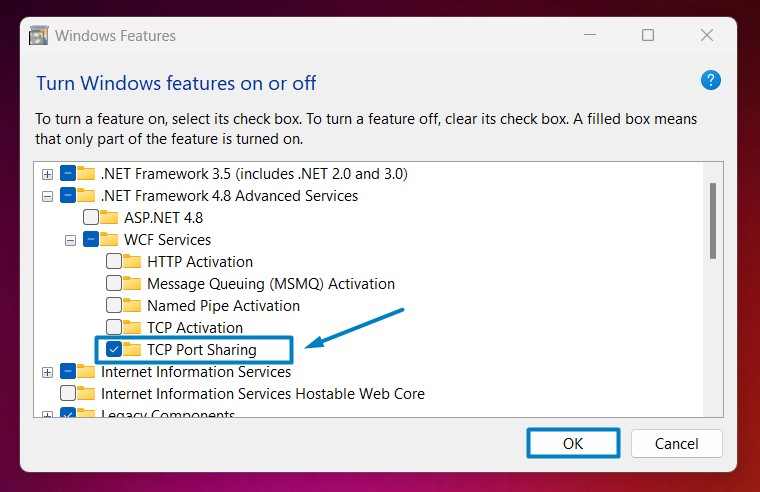Image resolution: width=760 pixels, height=492 pixels.
Task: Maximize the Windows Features dialog
Action: click(648, 35)
